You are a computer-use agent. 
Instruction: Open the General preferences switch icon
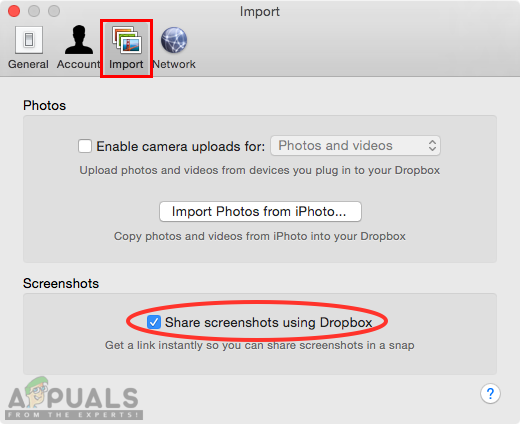tap(29, 40)
